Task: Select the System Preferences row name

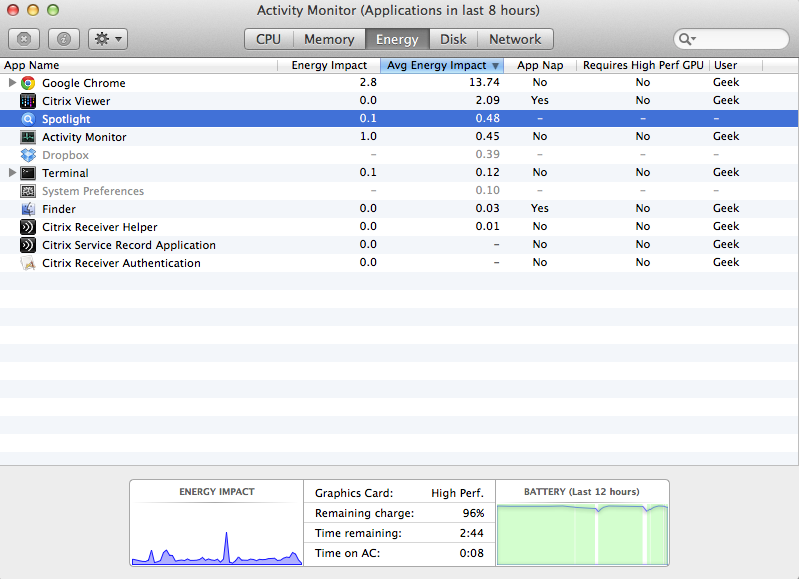Action: [x=93, y=191]
